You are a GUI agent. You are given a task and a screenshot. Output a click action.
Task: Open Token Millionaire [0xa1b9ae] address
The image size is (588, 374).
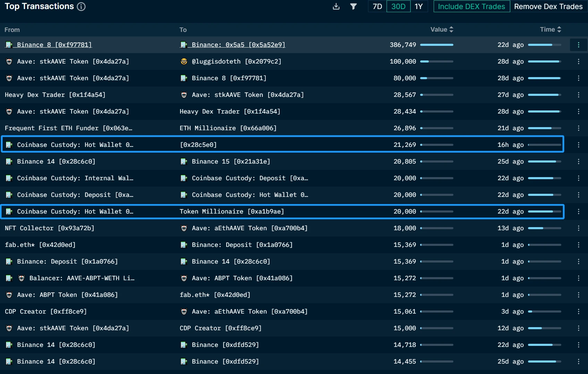232,211
